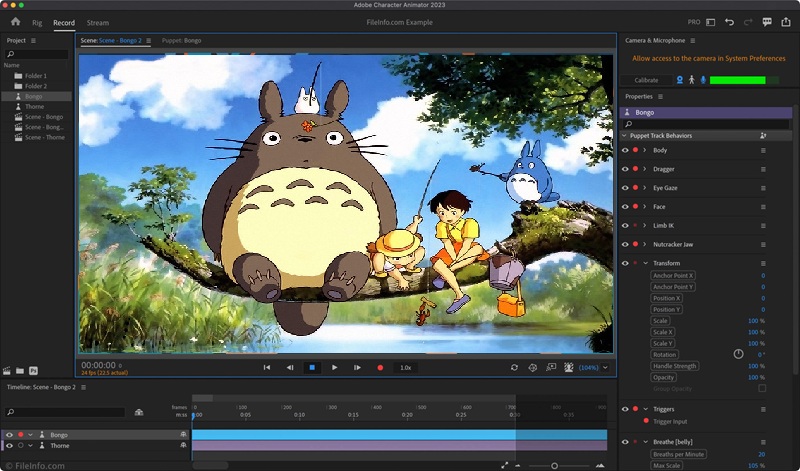
Task: Collapse the Triggers behavior
Action: [x=645, y=409]
